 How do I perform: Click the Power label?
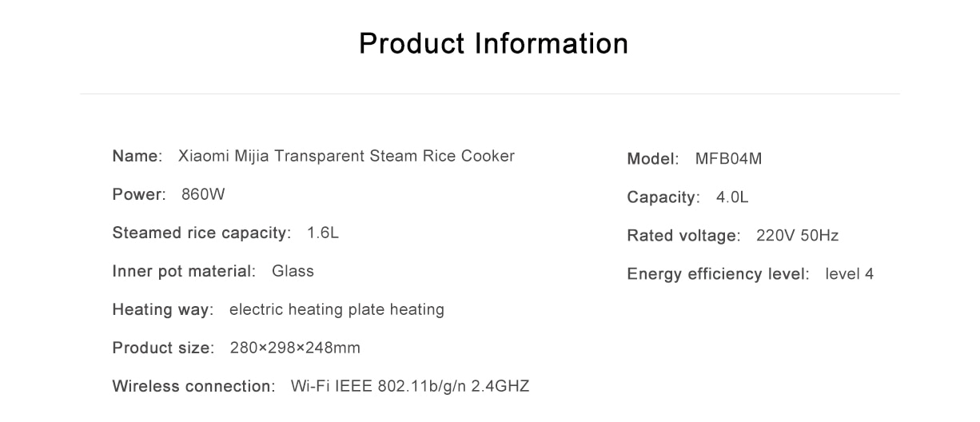[139, 194]
